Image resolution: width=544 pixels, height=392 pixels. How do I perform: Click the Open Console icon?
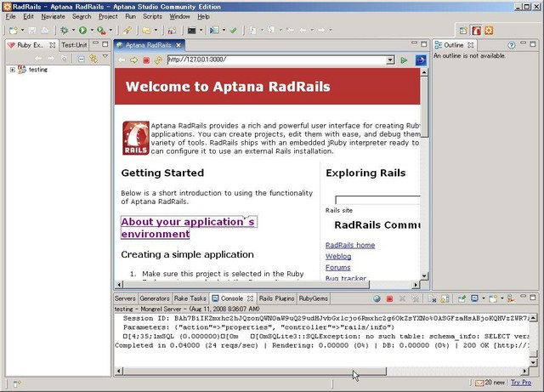click(x=493, y=298)
